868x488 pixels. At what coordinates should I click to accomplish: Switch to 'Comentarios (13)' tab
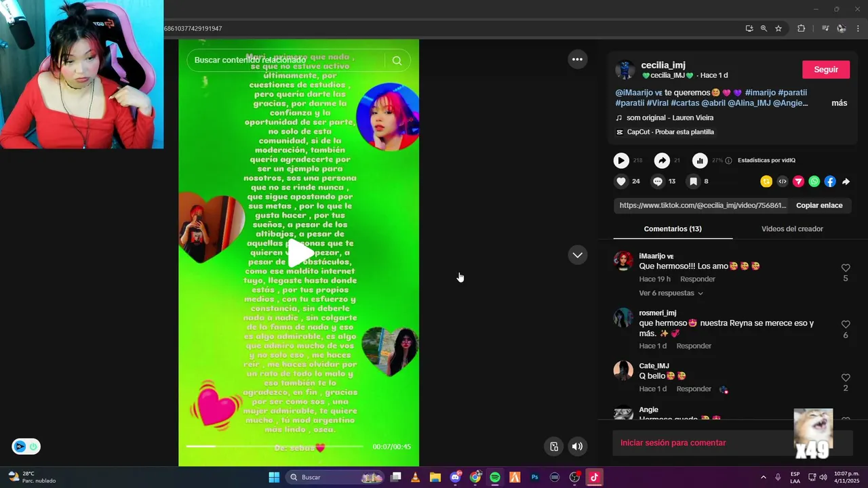673,229
